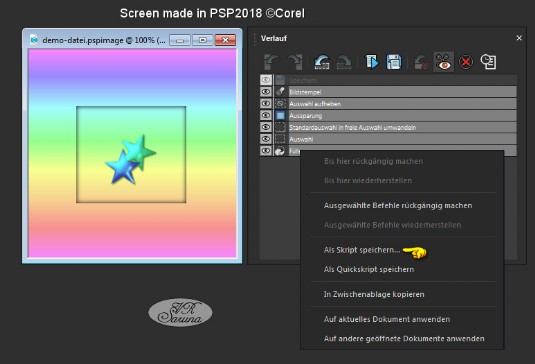
Task: Click the blue floppy disk save-script icon
Action: (x=394, y=62)
